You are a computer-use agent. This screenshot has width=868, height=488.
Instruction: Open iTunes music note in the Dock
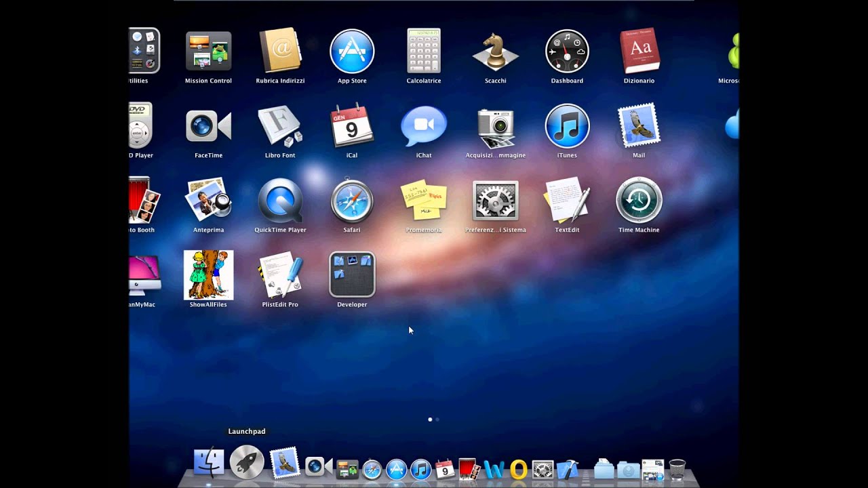[420, 469]
